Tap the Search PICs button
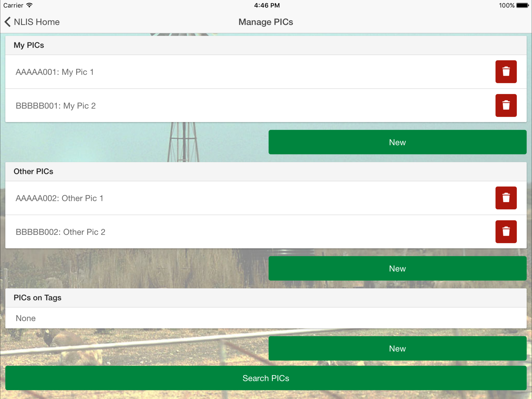The width and height of the screenshot is (532, 399). pyautogui.click(x=266, y=378)
